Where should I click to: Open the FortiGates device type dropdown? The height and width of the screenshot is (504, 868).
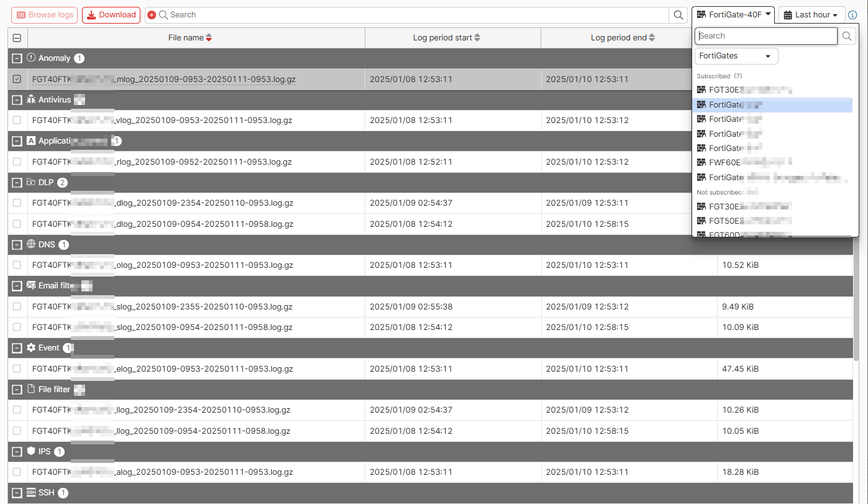click(736, 56)
